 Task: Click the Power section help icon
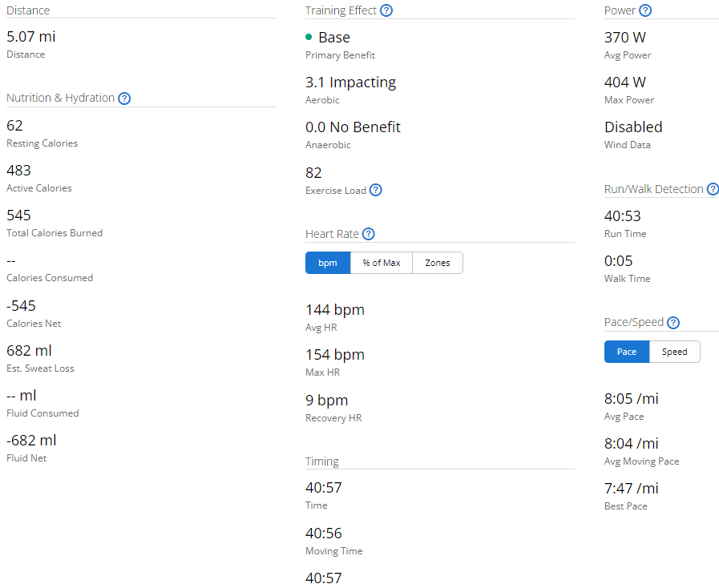pyautogui.click(x=645, y=10)
